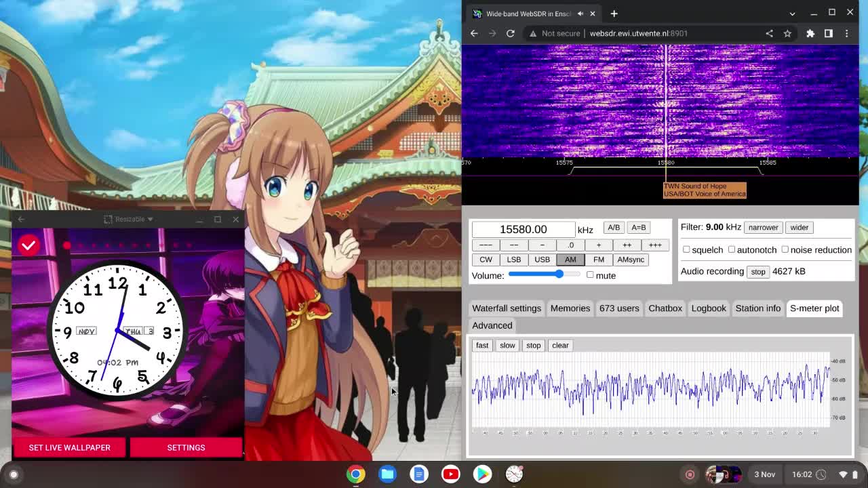This screenshot has width=868, height=488.
Task: Click the A/B frequency swap button
Action: click(614, 228)
